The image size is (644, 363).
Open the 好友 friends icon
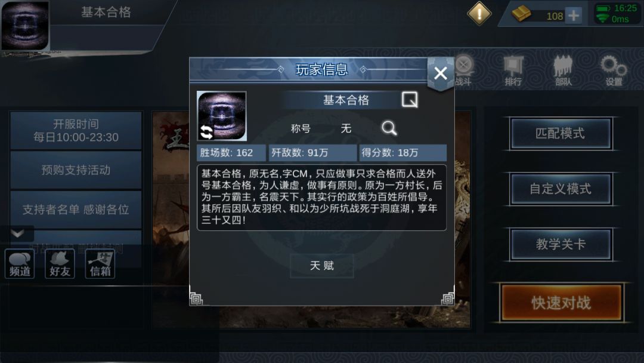(60, 264)
